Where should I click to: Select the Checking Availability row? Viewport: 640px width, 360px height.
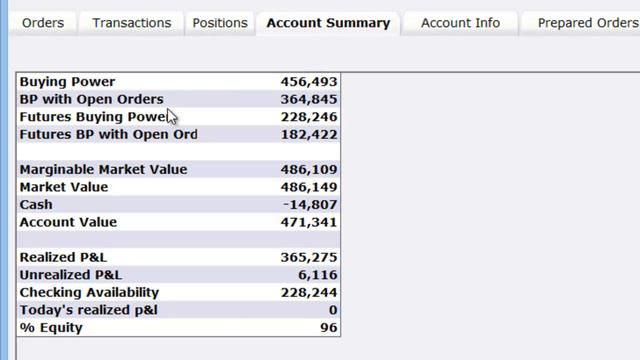(x=178, y=292)
